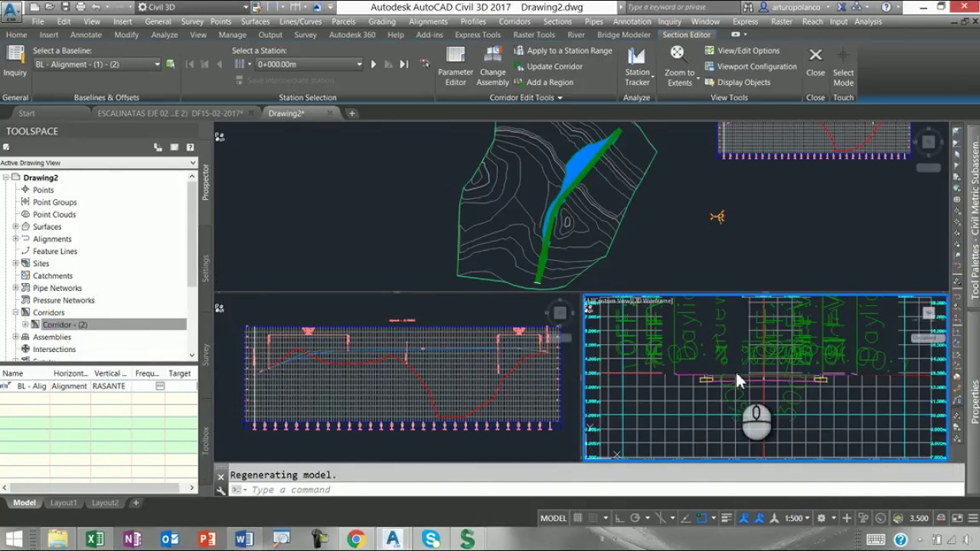Click the Toolspace help icon

pos(190,147)
